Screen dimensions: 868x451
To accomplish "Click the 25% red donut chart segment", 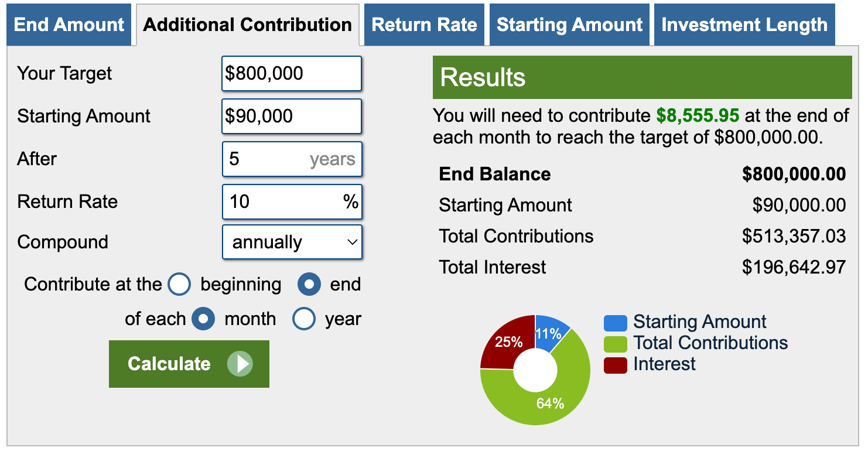I will (x=507, y=342).
